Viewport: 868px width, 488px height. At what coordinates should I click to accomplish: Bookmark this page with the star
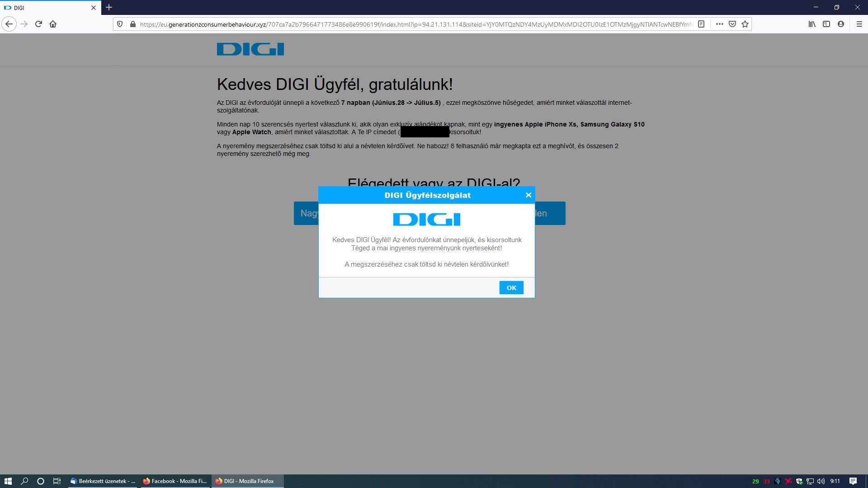(745, 24)
